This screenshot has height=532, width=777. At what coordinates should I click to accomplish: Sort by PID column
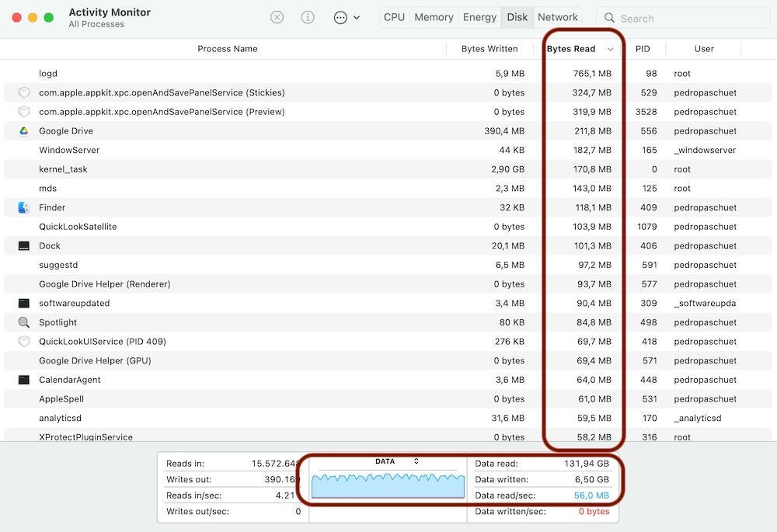[643, 49]
